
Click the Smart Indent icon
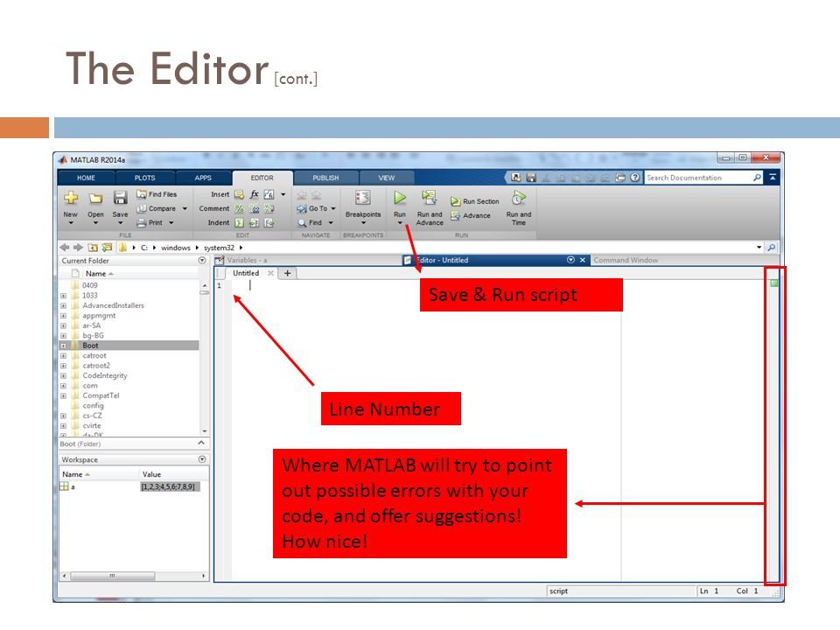point(240,222)
